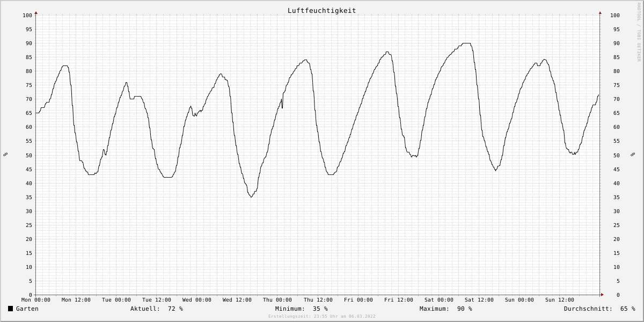Click the Garten legend label
This screenshot has height=322, width=644.
(27, 309)
